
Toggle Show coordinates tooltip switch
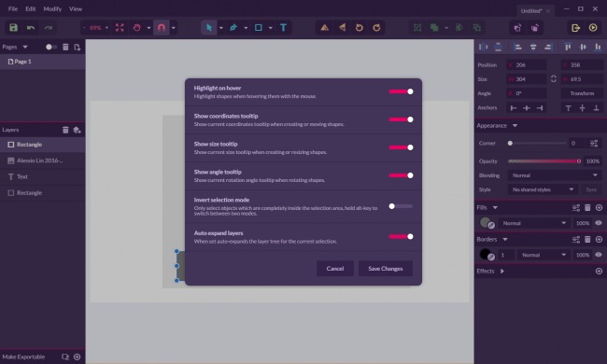point(401,119)
